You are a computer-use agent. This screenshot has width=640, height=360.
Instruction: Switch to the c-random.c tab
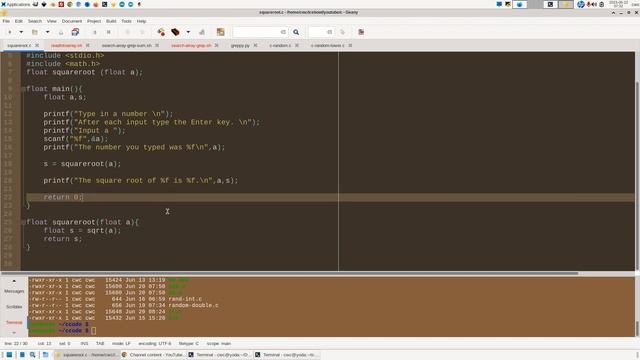point(280,45)
